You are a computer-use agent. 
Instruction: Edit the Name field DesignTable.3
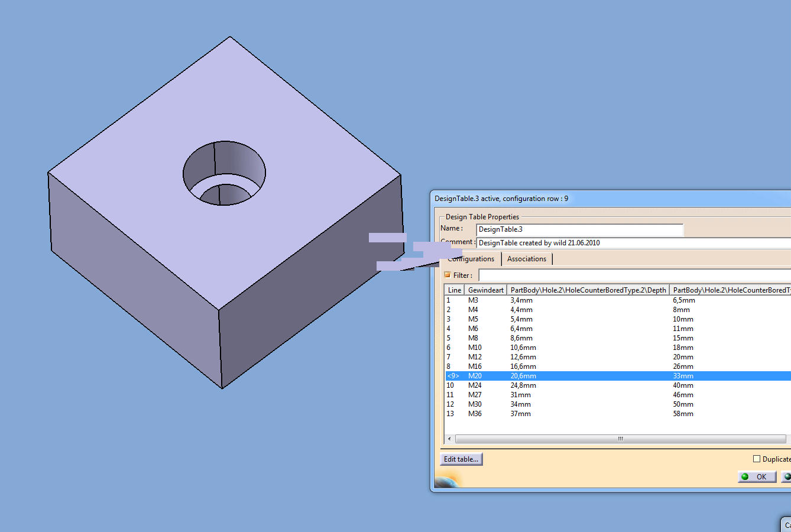point(580,229)
